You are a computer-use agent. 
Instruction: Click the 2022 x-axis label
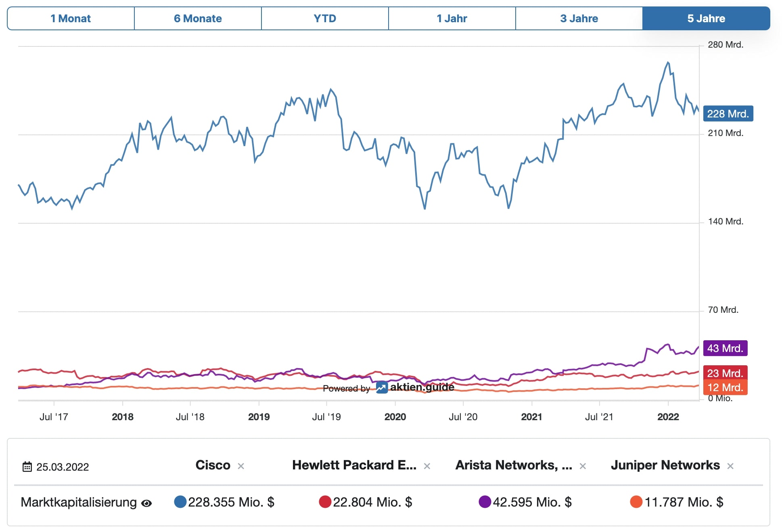click(668, 417)
